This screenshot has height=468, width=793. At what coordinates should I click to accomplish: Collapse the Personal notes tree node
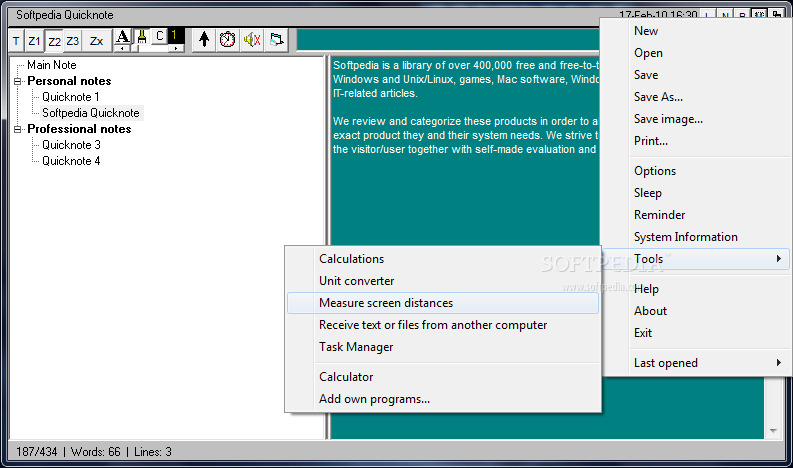coord(18,81)
